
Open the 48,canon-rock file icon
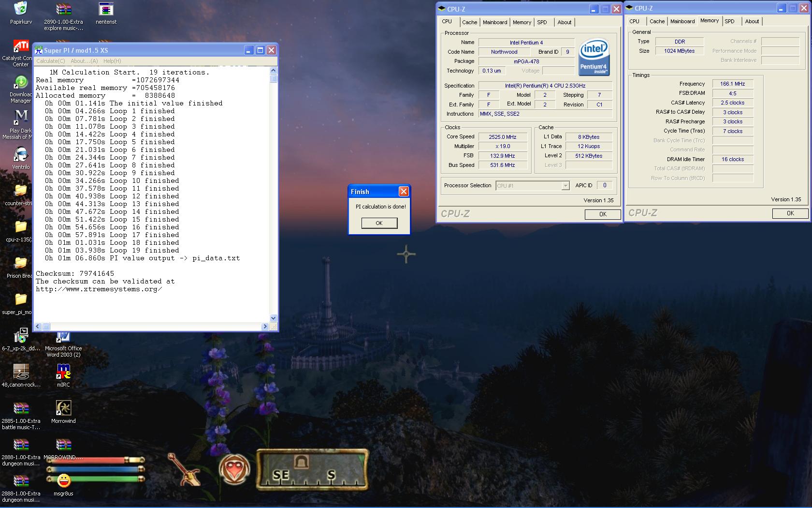(21, 373)
